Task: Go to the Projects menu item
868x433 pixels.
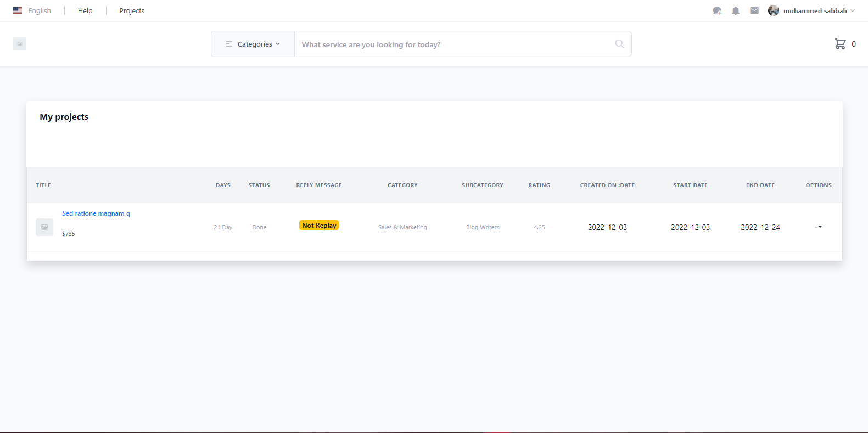Action: click(x=132, y=11)
